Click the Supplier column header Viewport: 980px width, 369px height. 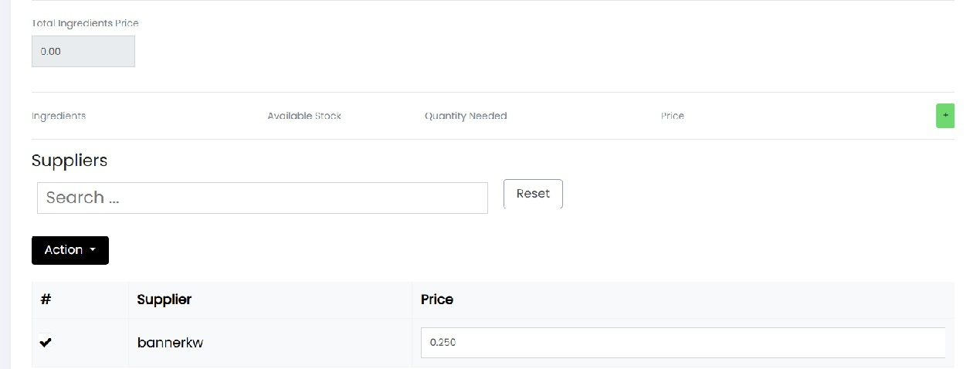tap(164, 300)
